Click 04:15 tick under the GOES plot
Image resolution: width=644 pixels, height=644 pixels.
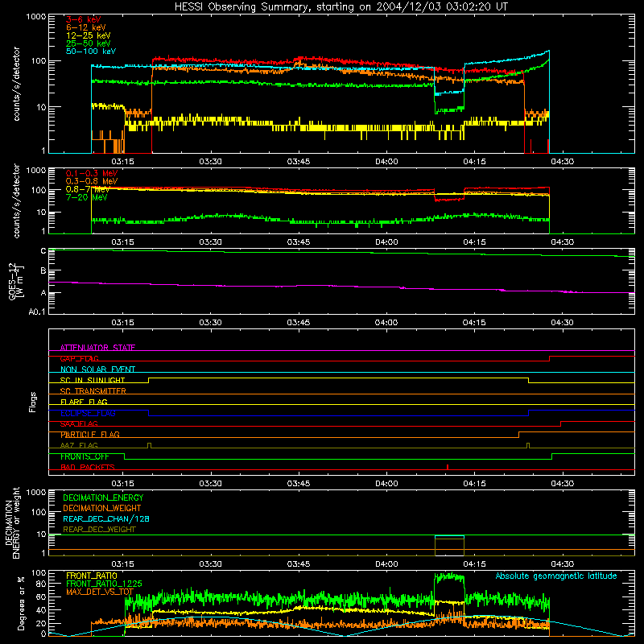point(474,323)
